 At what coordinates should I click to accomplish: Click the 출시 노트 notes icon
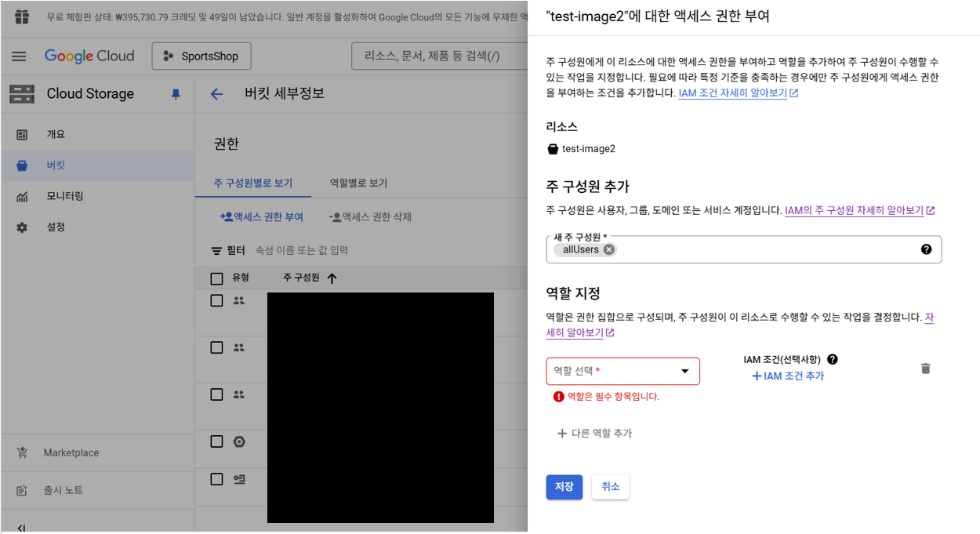click(x=22, y=491)
